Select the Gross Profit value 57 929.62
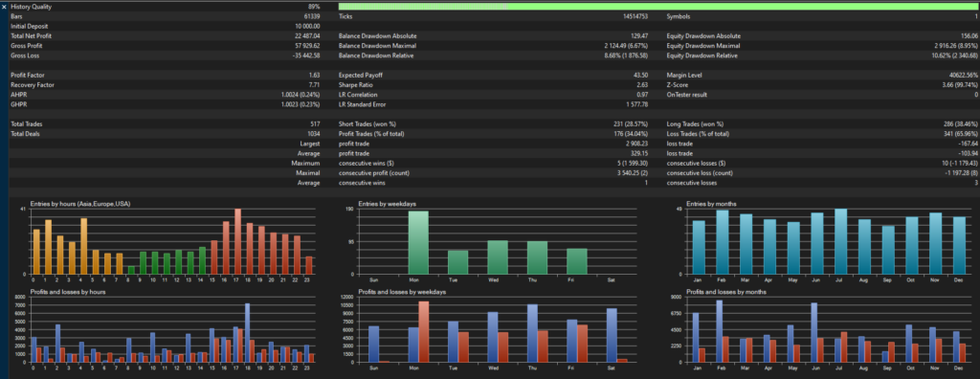 [x=307, y=46]
